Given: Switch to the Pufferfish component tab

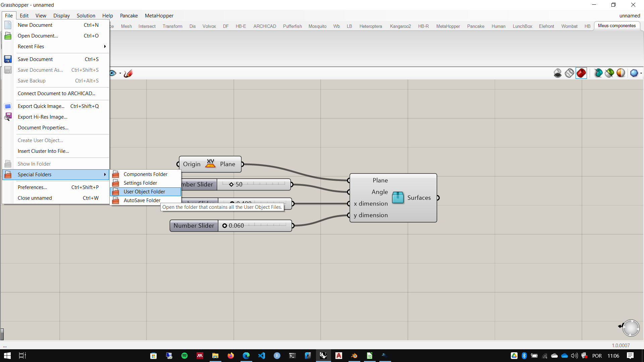Looking at the screenshot, I should pyautogui.click(x=292, y=26).
